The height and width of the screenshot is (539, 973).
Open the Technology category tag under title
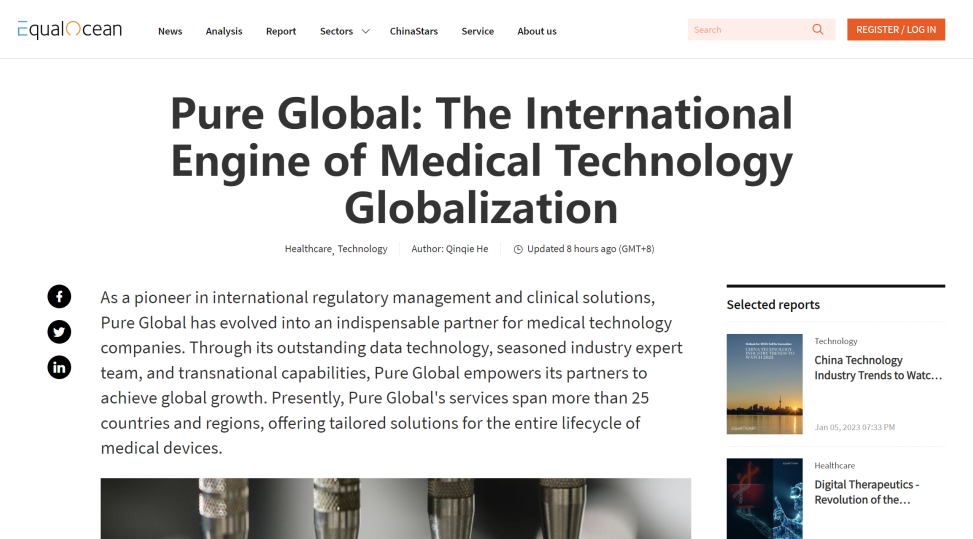362,249
